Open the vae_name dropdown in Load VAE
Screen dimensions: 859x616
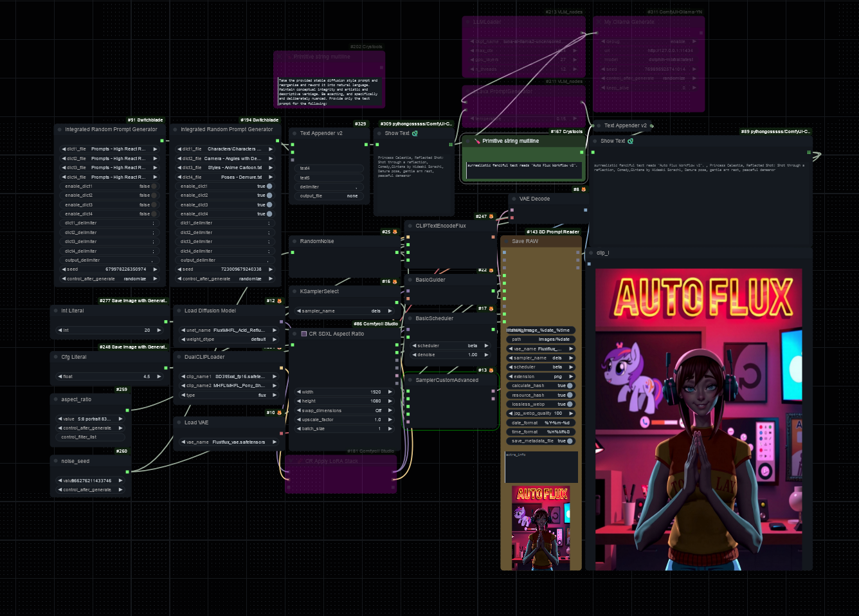pyautogui.click(x=229, y=442)
